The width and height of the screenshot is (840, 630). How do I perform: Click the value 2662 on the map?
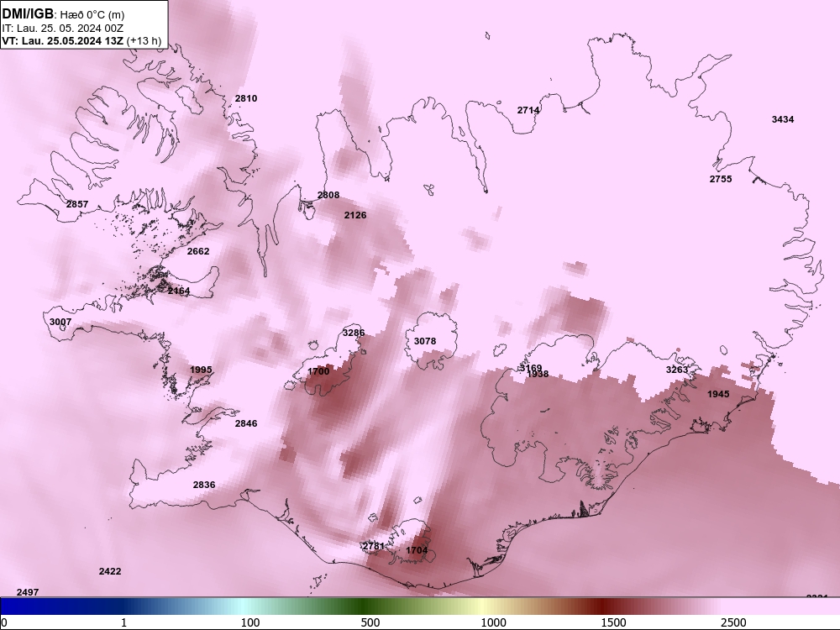coord(198,251)
